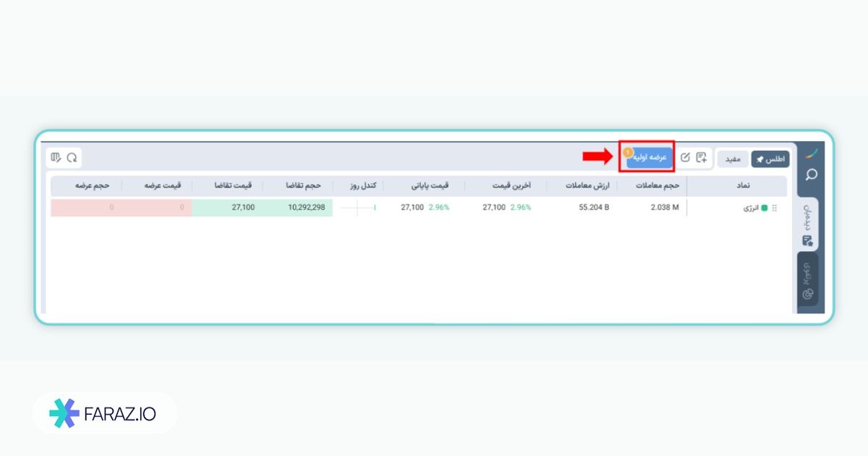Image resolution: width=868 pixels, height=456 pixels.
Task: Click the edit watchlist pencil icon
Action: pyautogui.click(x=685, y=157)
